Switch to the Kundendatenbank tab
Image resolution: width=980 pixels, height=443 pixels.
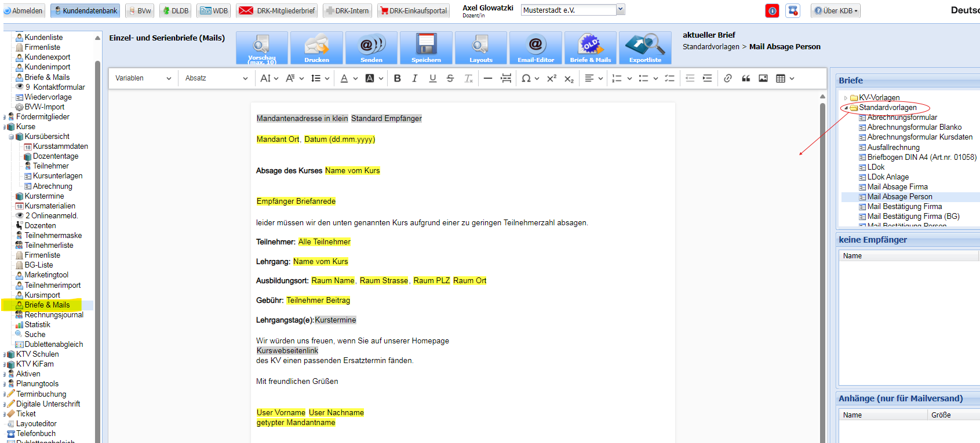(x=85, y=10)
